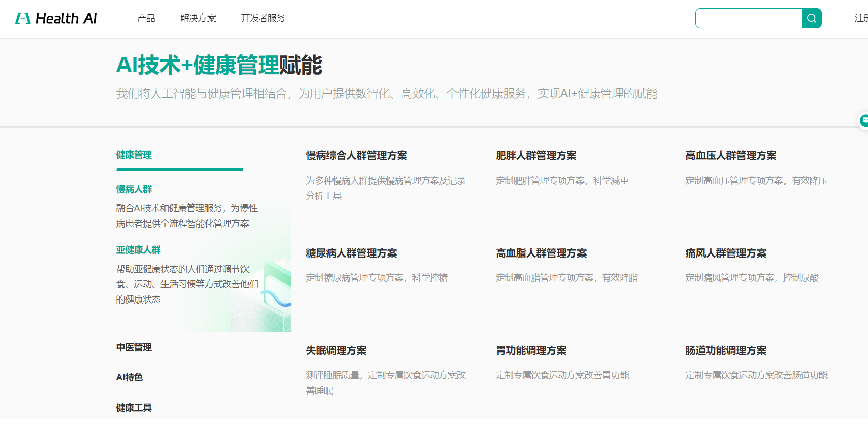Select the 健康工具 sidebar tab
Image resolution: width=868 pixels, height=425 pixels.
(x=134, y=408)
